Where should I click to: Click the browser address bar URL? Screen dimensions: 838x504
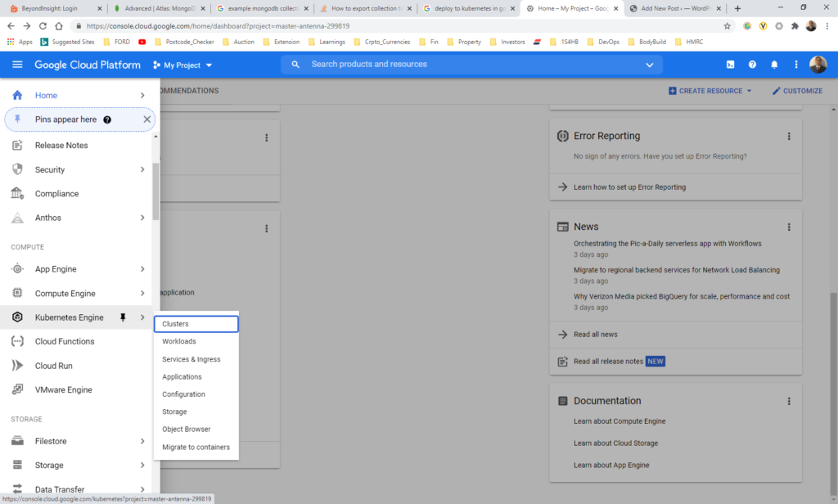pos(218,25)
